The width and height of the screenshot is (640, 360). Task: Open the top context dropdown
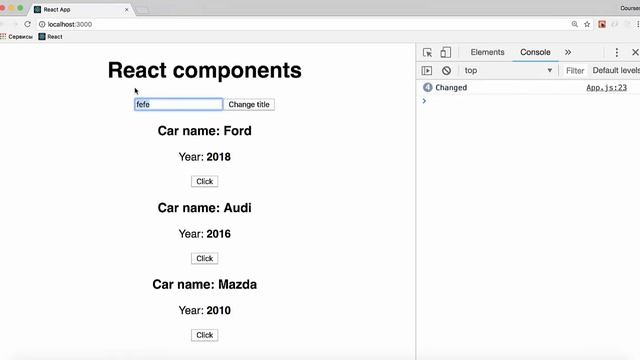click(508, 71)
